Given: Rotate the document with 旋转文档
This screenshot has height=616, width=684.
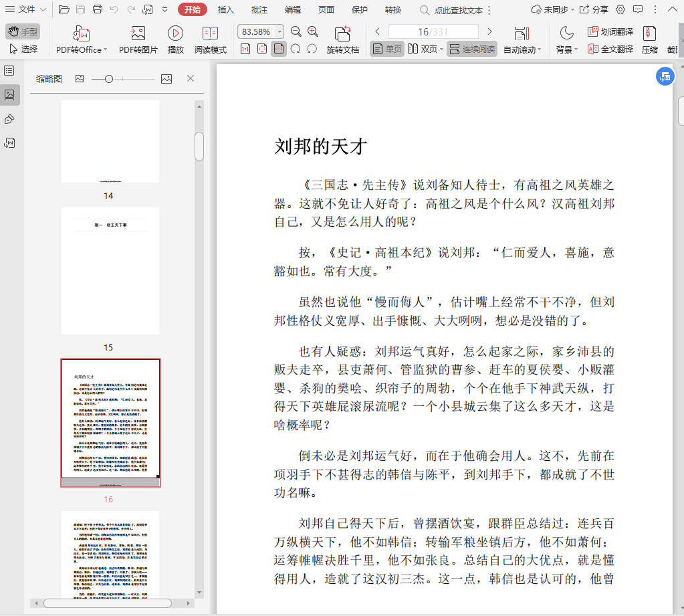Looking at the screenshot, I should 342,33.
